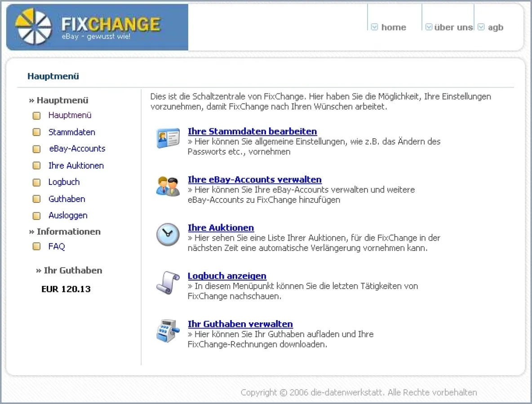Select Logbuch in the sidebar menu
This screenshot has height=404, width=532.
64,182
